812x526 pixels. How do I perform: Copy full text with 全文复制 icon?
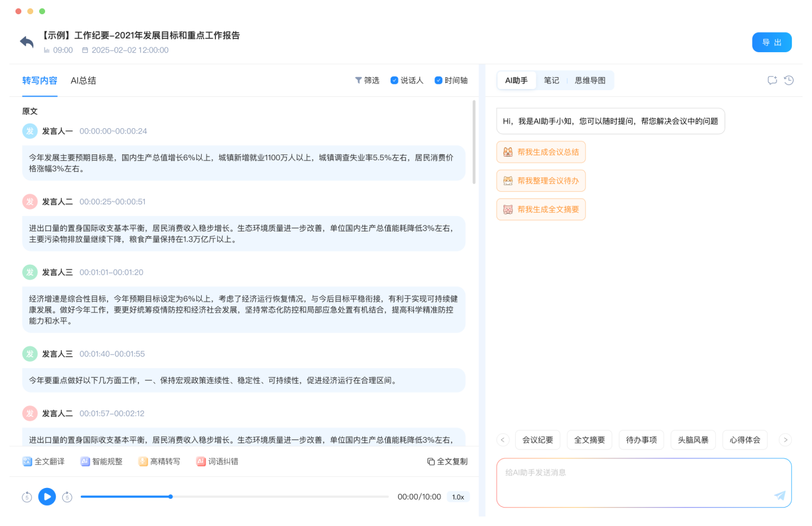click(431, 461)
